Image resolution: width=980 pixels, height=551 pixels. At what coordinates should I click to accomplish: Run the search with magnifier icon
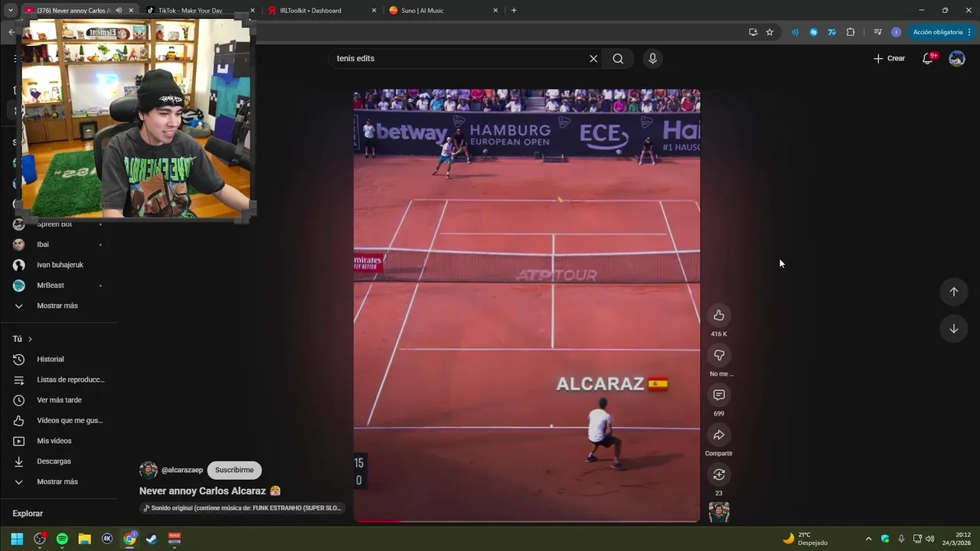tap(618, 58)
